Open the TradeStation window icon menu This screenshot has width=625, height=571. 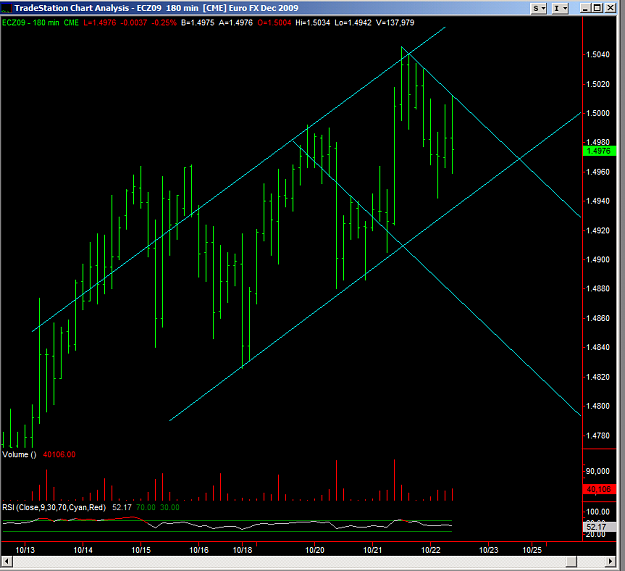pyautogui.click(x=7, y=8)
